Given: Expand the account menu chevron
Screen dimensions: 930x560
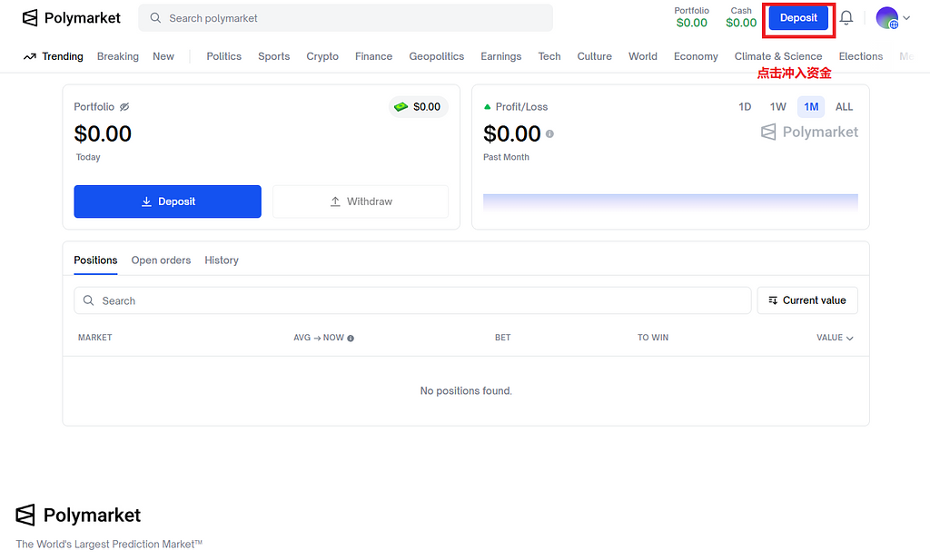Looking at the screenshot, I should point(905,18).
